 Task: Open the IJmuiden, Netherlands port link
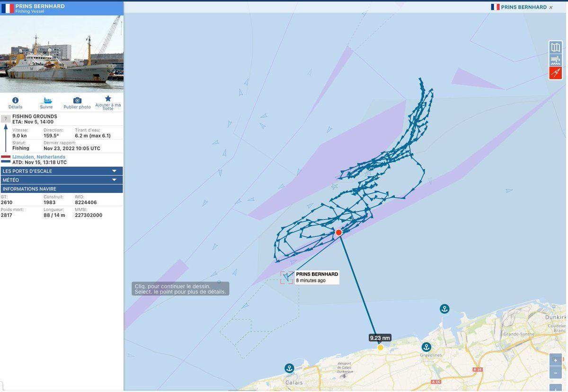(x=39, y=157)
